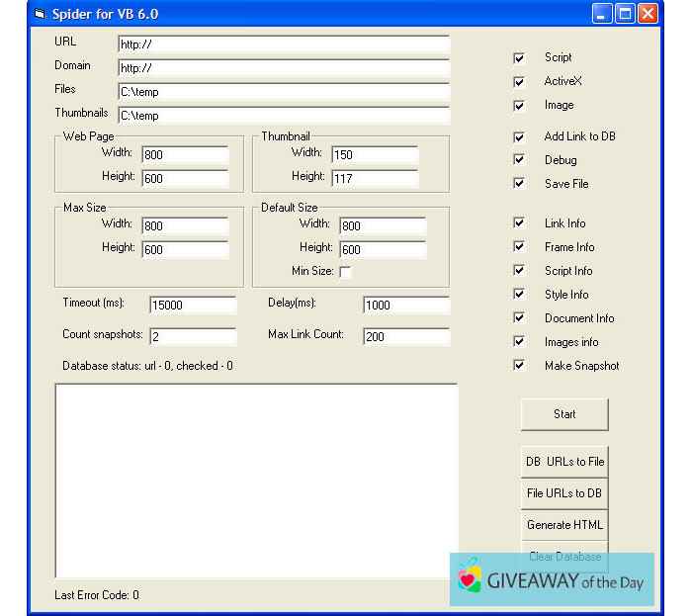Click the DB URLs to File button
692x616 pixels.
pyautogui.click(x=564, y=462)
